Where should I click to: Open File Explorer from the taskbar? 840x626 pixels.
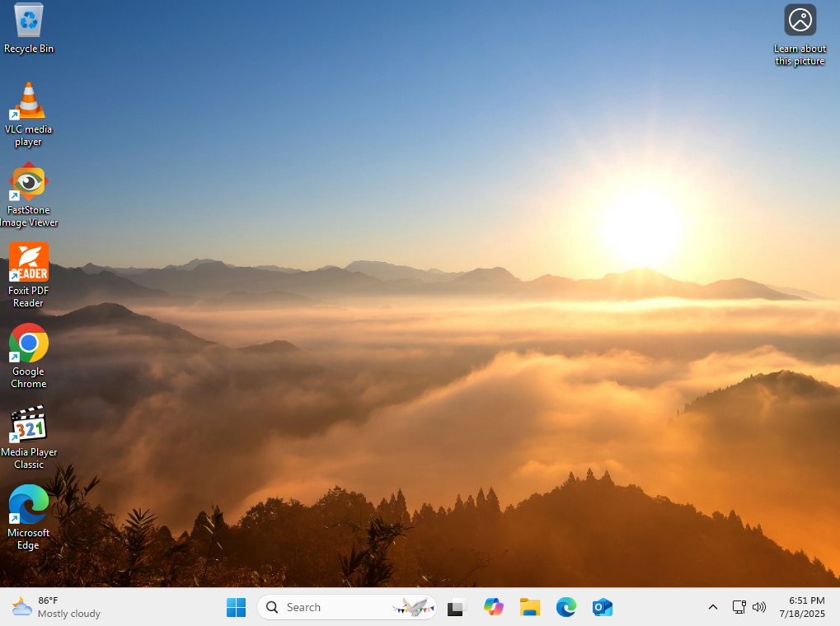tap(530, 607)
